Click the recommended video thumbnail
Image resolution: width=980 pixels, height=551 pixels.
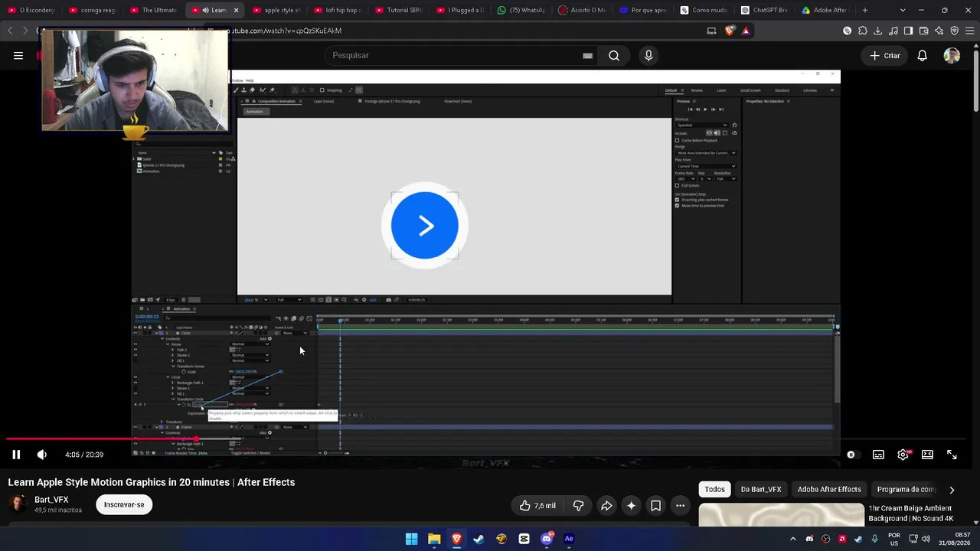[781, 515]
